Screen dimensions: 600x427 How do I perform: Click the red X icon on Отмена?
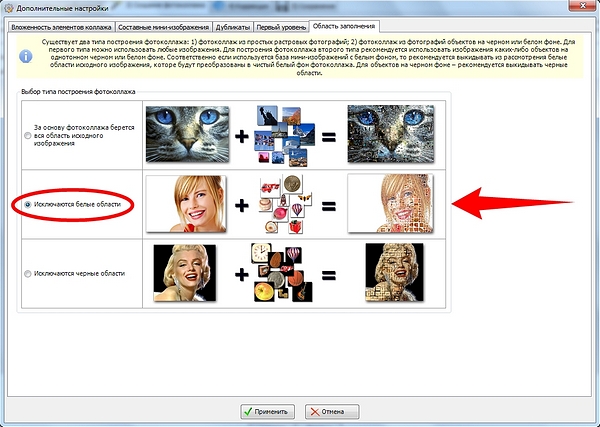click(315, 412)
